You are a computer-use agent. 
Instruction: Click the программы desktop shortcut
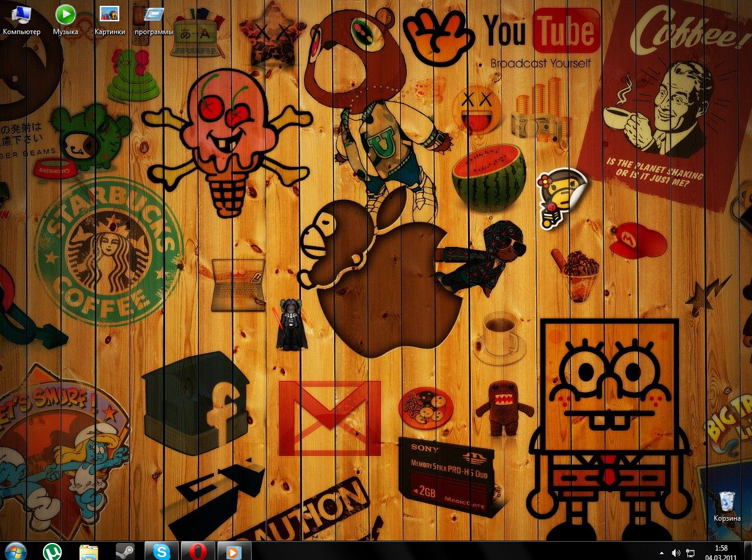(x=153, y=18)
